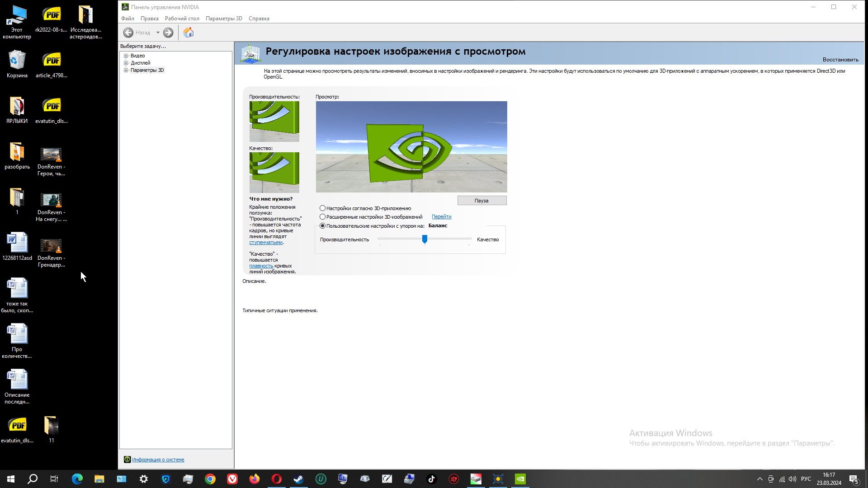This screenshot has width=868, height=488.
Task: Open Steam from the taskbar
Action: click(299, 479)
